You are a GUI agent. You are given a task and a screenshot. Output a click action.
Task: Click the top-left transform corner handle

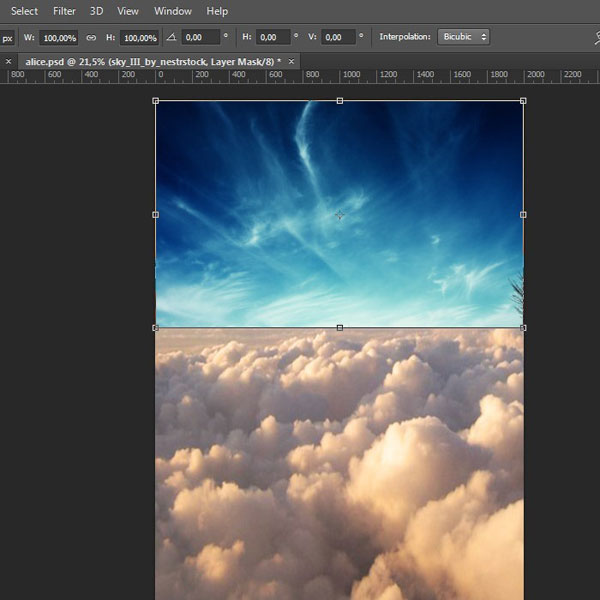point(155,101)
